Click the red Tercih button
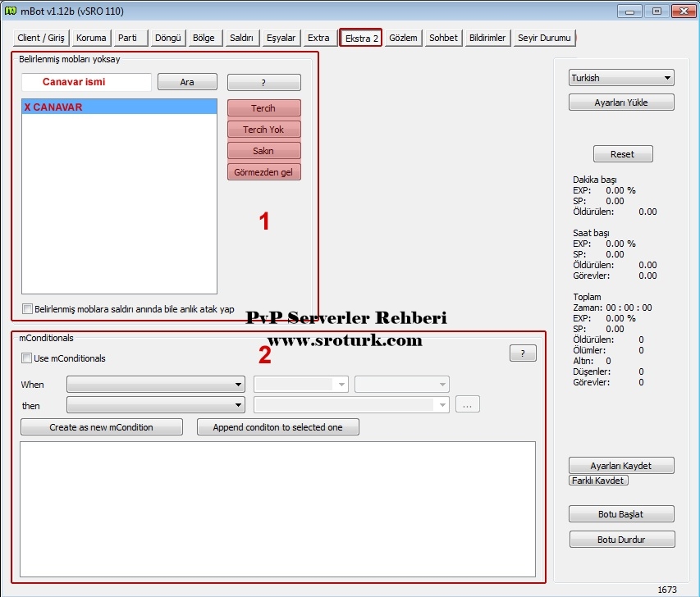This screenshot has height=597, width=700. pyautogui.click(x=263, y=108)
